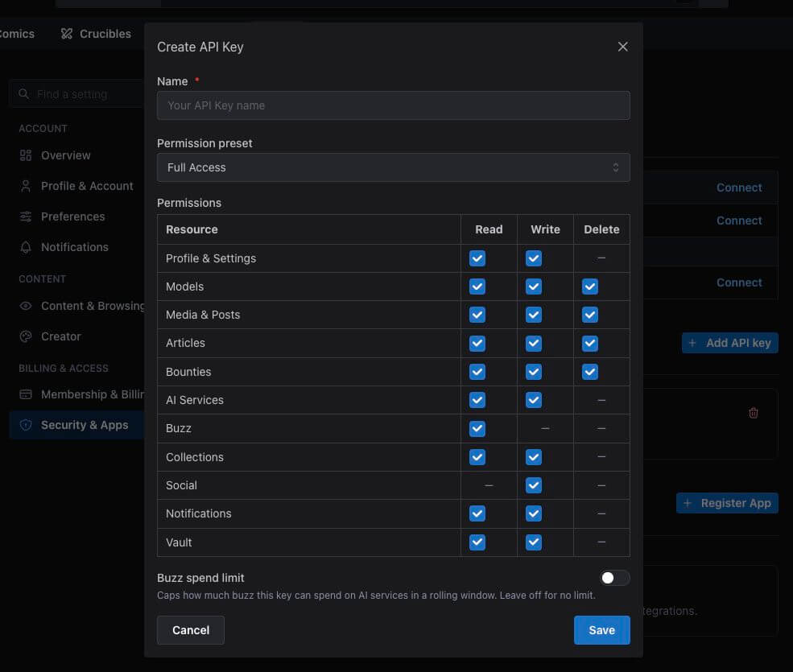Uncheck Read for Media & Posts

477,315
